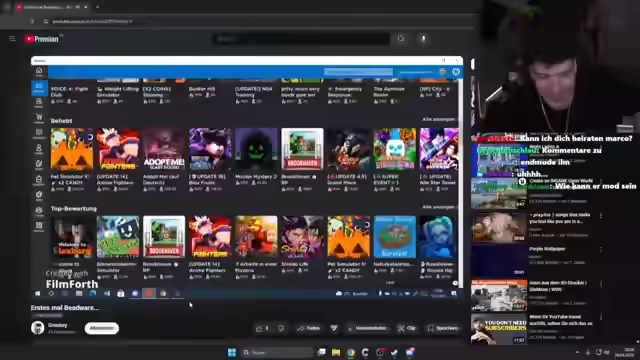Click the Windows taskbar search box

(276, 352)
